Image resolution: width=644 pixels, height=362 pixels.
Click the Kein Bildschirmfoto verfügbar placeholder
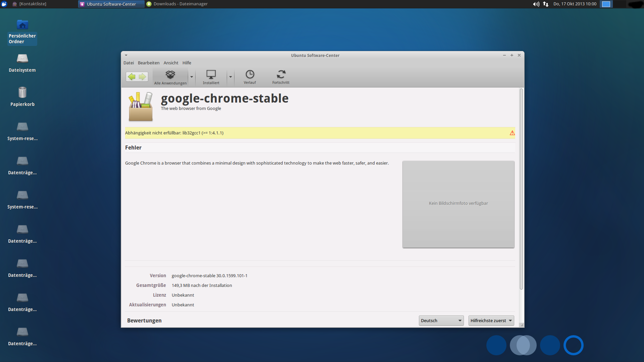tap(458, 204)
